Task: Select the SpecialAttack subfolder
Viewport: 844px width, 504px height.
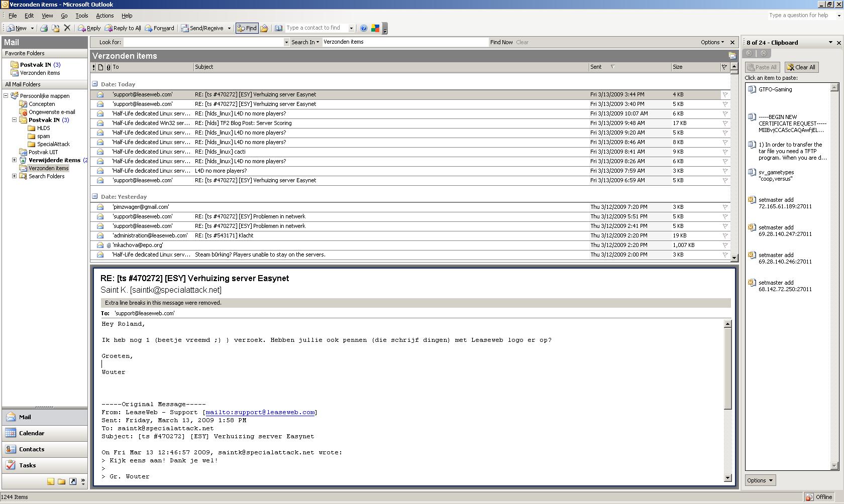Action: point(53,144)
